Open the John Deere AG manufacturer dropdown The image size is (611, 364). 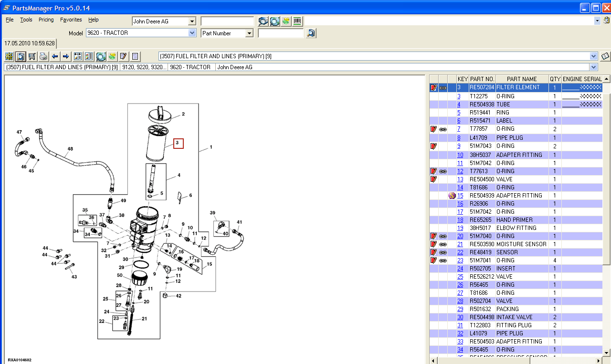[192, 21]
